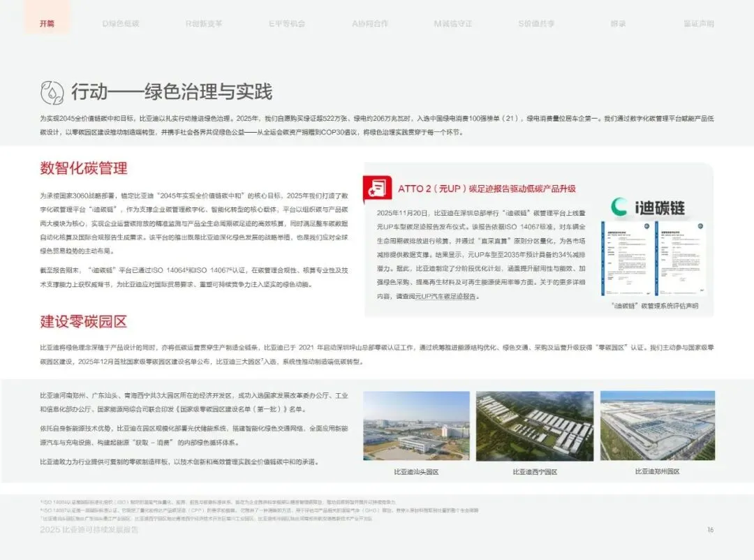Click the heading 行动——绿色治理与实践
Image resolution: width=754 pixels, height=560 pixels.
click(x=172, y=92)
